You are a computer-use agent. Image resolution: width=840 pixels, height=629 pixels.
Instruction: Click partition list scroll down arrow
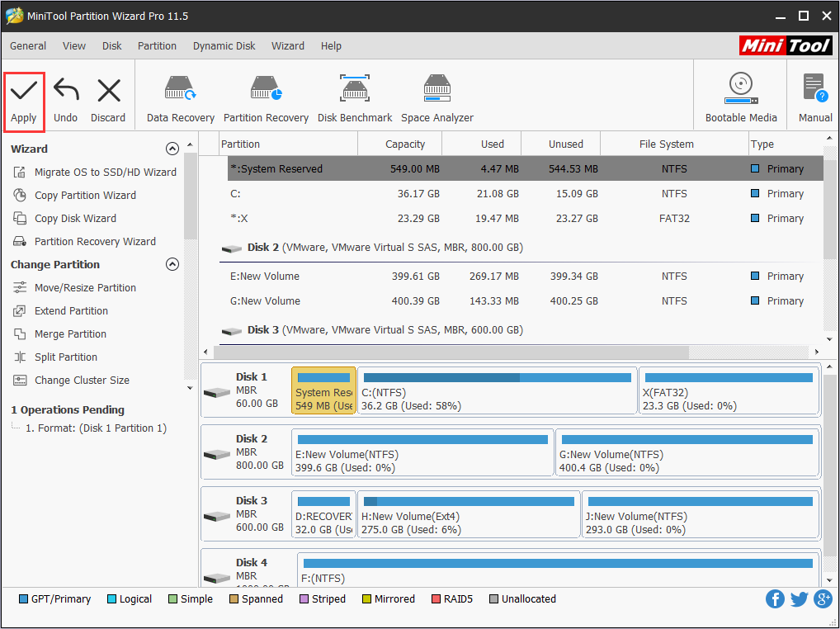829,339
